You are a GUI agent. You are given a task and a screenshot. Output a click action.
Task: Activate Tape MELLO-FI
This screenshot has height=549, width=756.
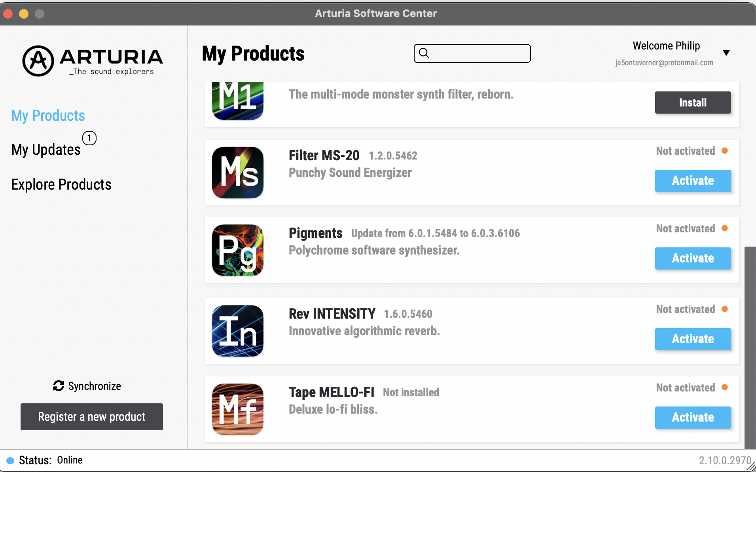[x=693, y=418]
